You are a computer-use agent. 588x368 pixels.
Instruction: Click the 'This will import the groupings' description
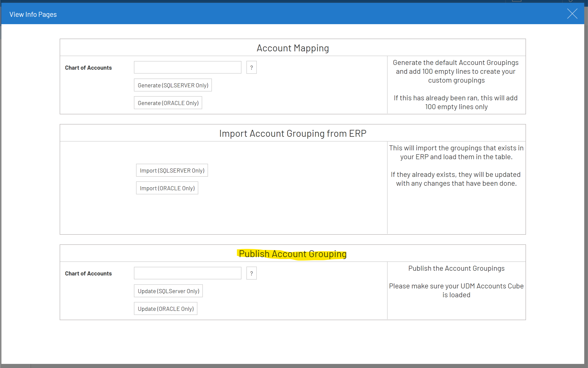[456, 152]
